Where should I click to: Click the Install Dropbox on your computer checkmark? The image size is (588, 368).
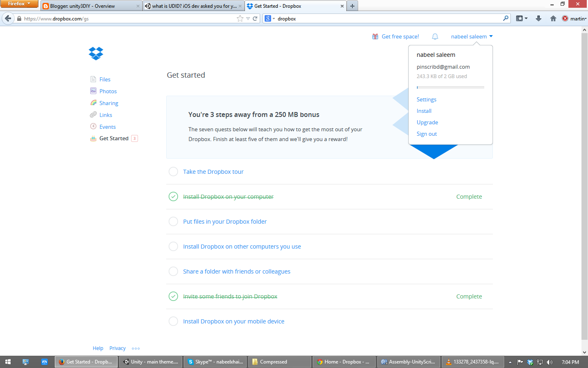173,197
